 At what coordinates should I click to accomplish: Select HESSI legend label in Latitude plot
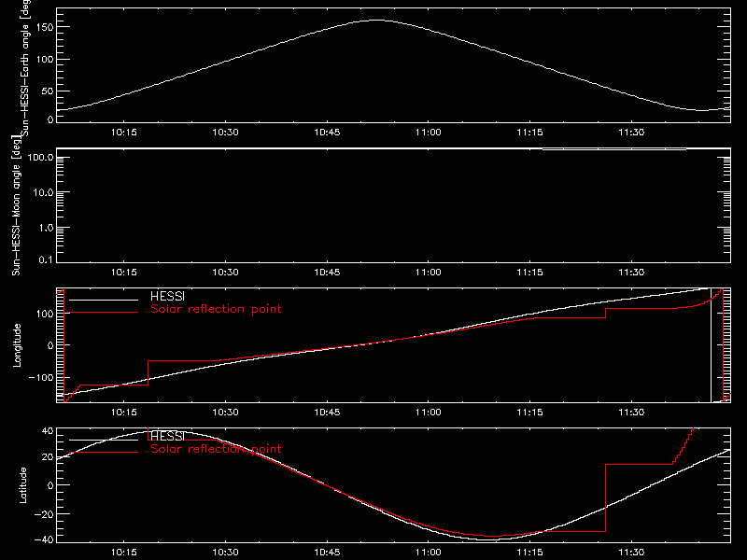tap(167, 436)
